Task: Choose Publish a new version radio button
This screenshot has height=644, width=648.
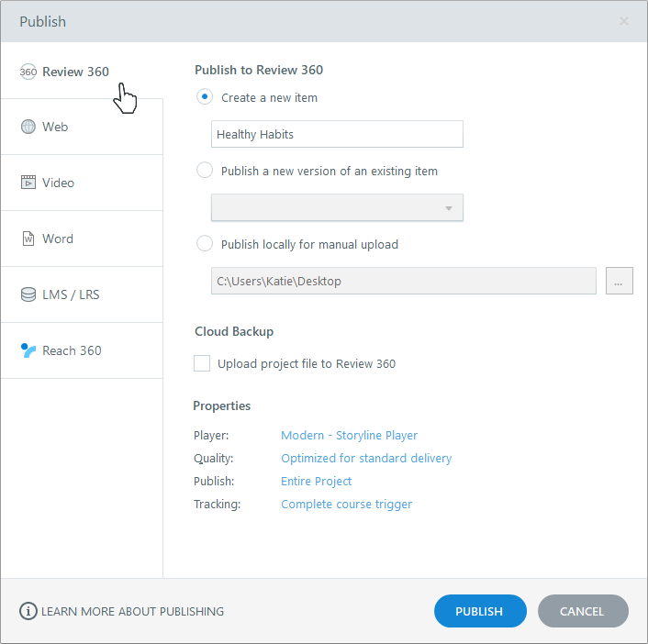Action: [x=205, y=171]
